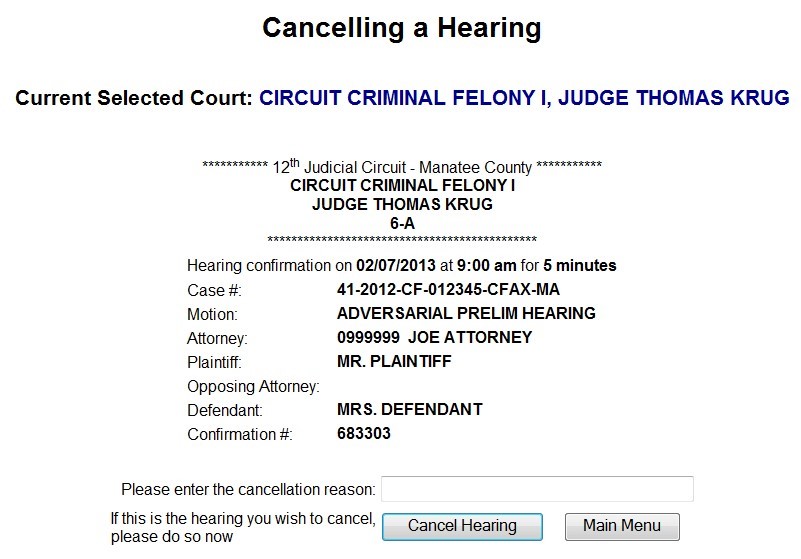Click the 'ADVERSARIAL PRELIM HEARING' motion text
This screenshot has width=801, height=559.
pos(466,314)
